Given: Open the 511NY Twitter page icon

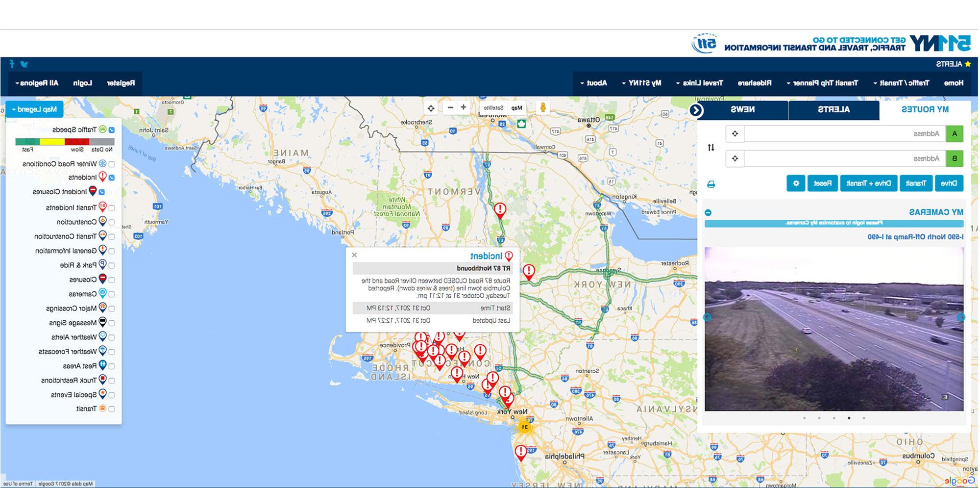Looking at the screenshot, I should (24, 64).
